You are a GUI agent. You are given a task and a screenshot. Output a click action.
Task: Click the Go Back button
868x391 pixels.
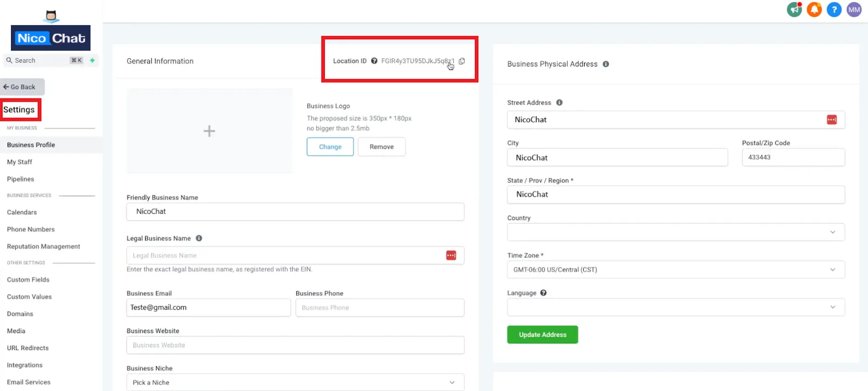[22, 87]
